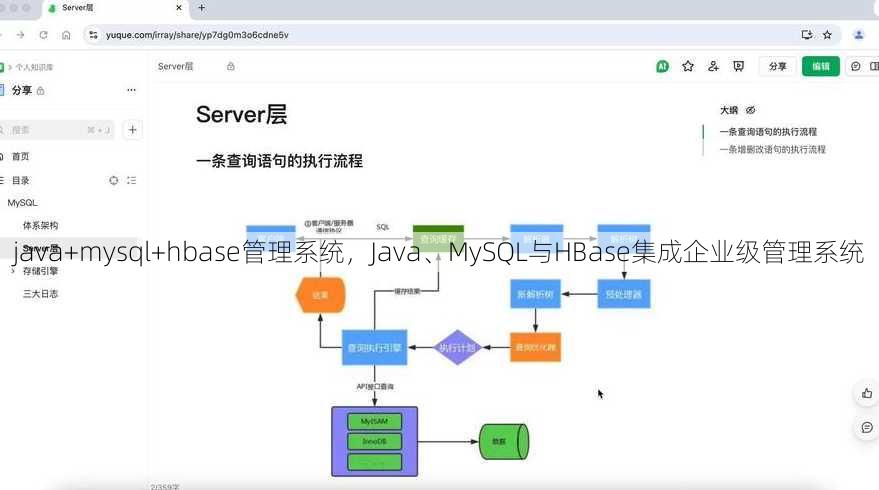
Task: Click the Server层 page title
Action: tap(242, 114)
